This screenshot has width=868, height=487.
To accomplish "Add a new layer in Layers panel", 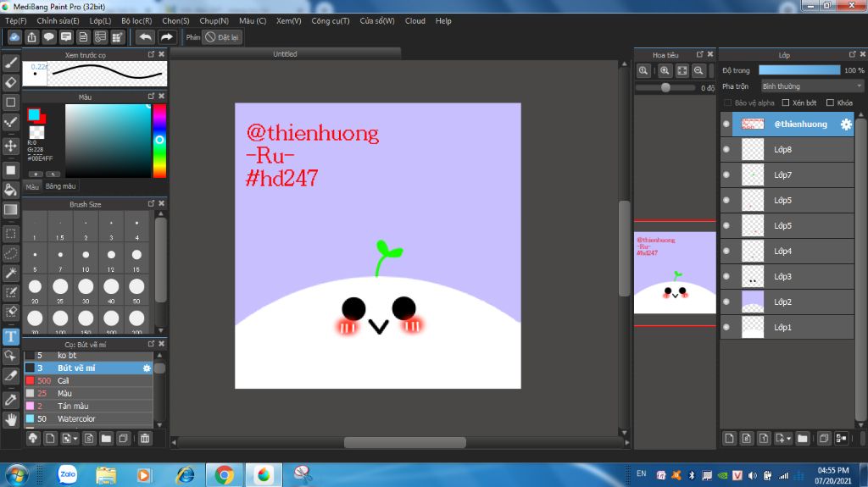I will tap(729, 439).
